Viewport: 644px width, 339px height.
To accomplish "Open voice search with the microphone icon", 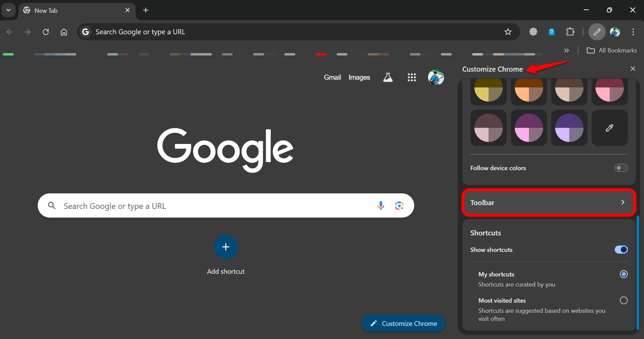I will pos(381,205).
